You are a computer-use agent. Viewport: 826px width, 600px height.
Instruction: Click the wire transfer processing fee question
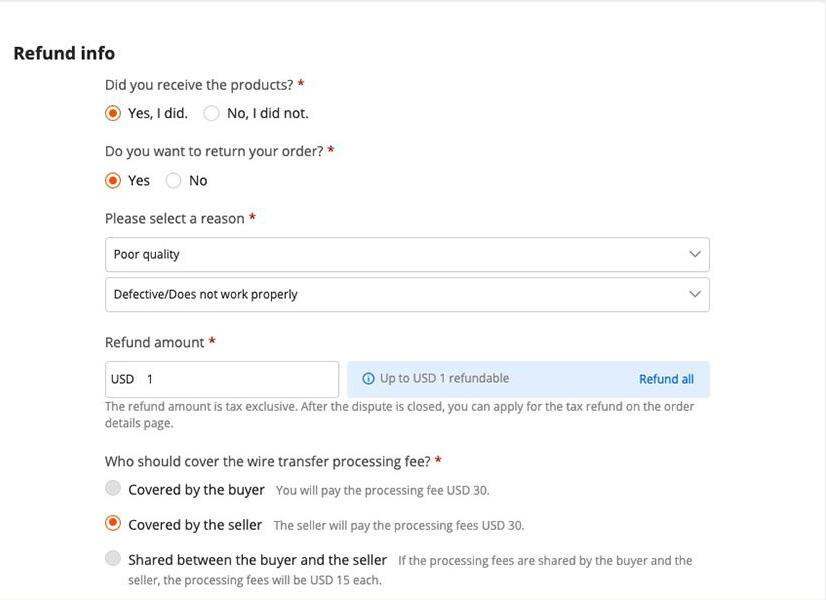click(267, 461)
